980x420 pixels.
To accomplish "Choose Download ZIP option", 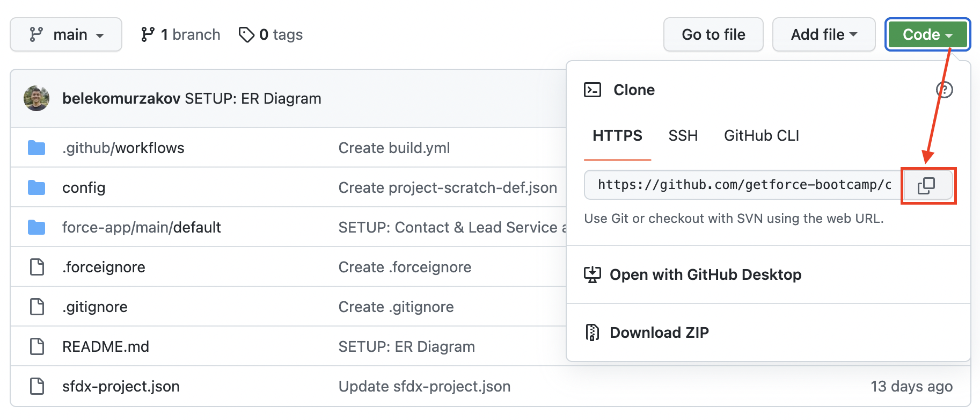I will pyautogui.click(x=659, y=332).
